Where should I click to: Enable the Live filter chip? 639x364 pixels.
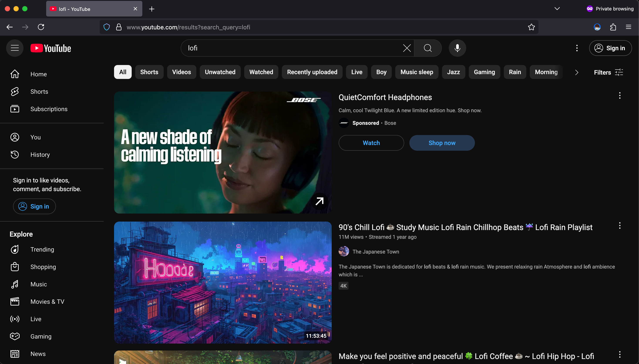click(x=356, y=72)
